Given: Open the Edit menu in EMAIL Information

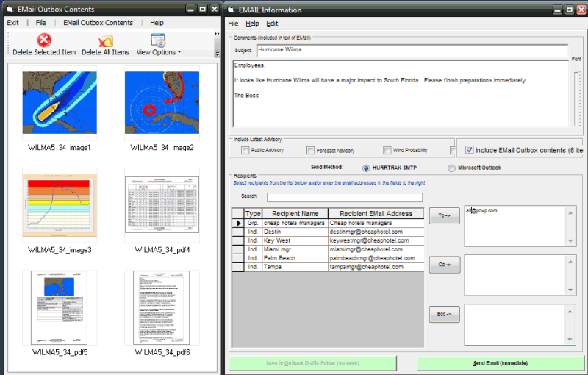Looking at the screenshot, I should pos(272,24).
